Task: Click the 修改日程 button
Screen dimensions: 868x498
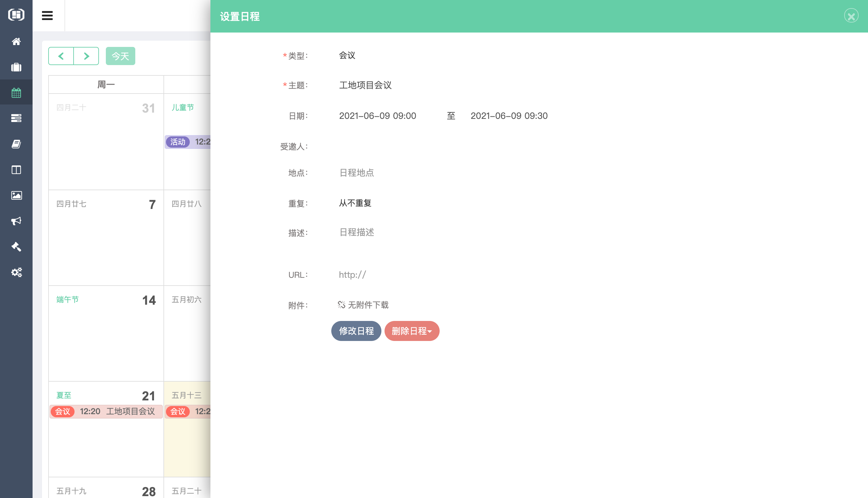Action: coord(356,331)
